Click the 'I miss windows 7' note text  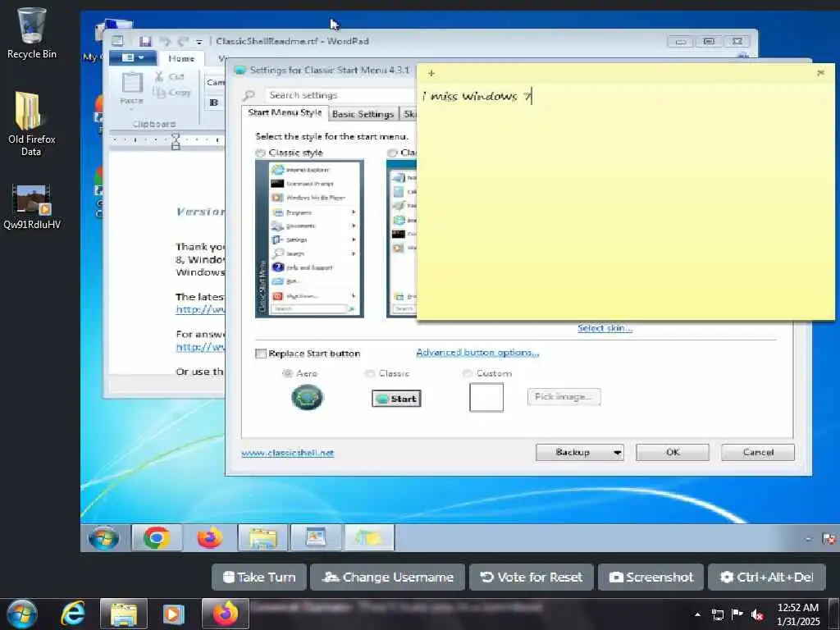[476, 97]
